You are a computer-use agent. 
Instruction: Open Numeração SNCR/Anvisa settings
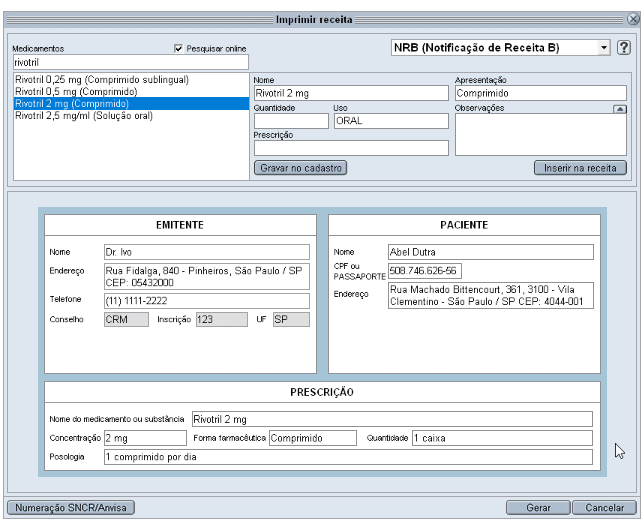71,508
